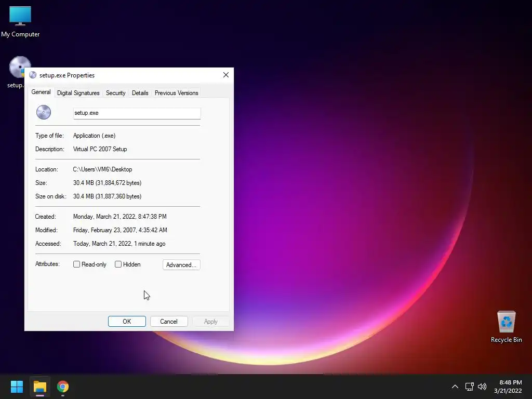Click the created date Monday, March 21, 2022

(120, 217)
